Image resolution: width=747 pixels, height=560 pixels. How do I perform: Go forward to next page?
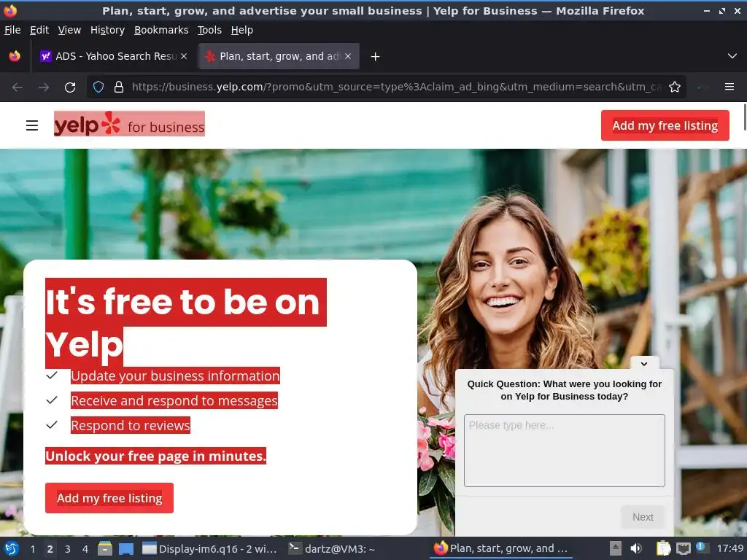[44, 87]
